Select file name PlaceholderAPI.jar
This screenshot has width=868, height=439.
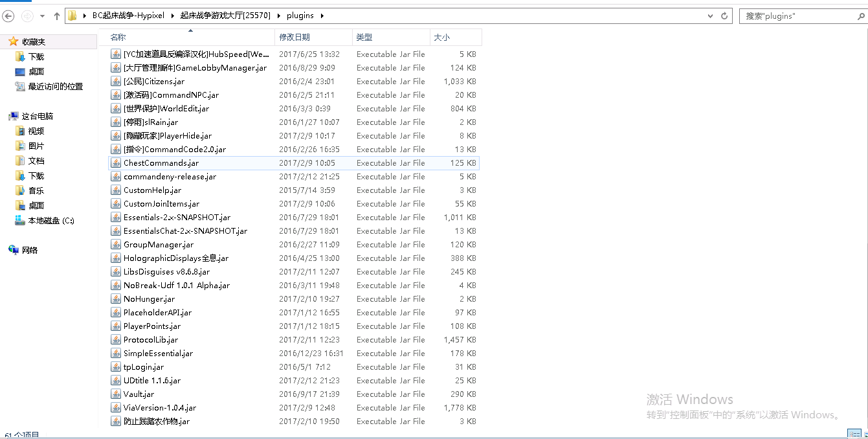[157, 313]
